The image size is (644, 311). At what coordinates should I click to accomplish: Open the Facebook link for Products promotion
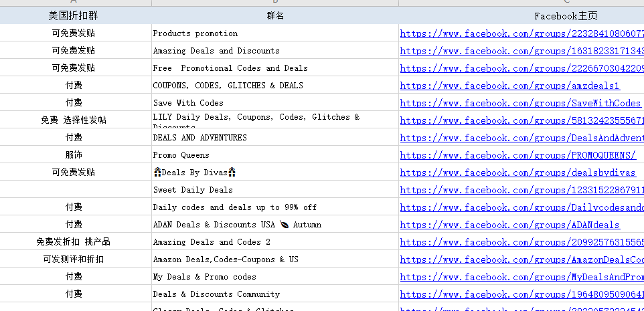521,33
